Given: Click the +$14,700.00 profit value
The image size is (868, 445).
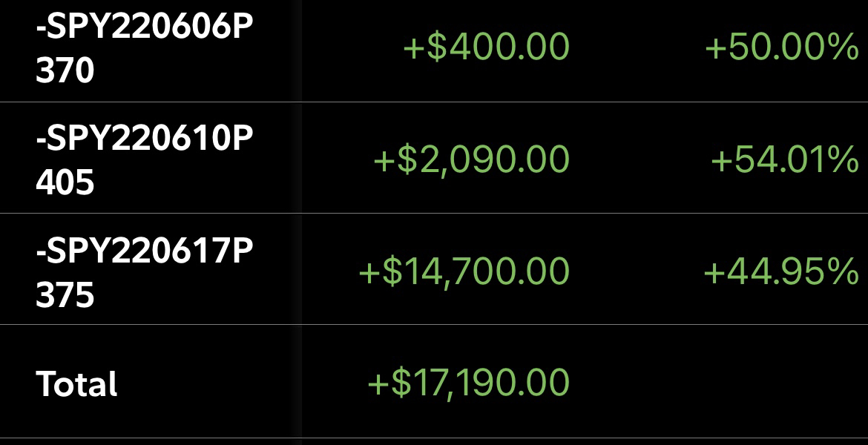Looking at the screenshot, I should pos(464,271).
